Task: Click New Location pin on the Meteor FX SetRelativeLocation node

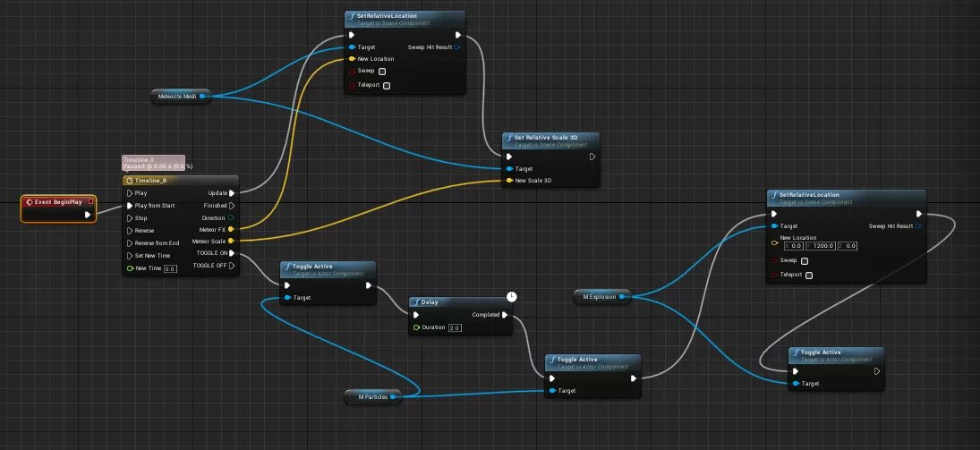Action: pos(352,59)
